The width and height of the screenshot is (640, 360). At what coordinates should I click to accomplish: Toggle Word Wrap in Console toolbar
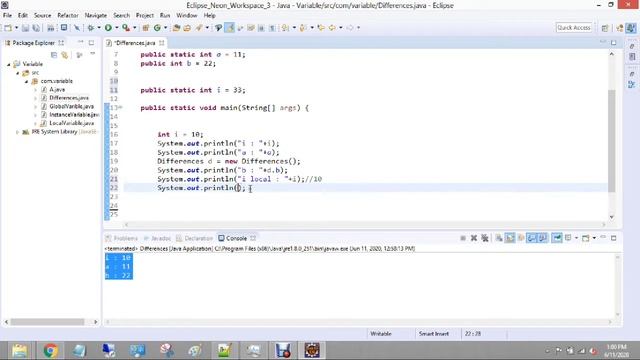521,238
